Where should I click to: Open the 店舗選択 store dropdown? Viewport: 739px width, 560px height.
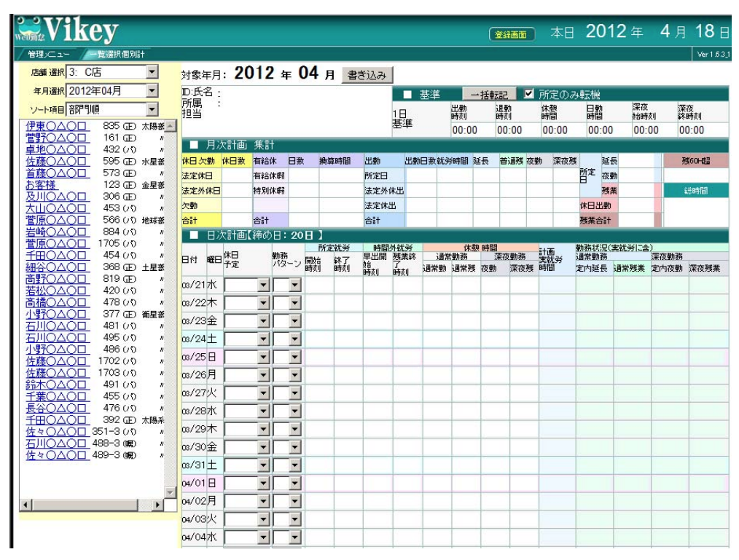[x=152, y=72]
